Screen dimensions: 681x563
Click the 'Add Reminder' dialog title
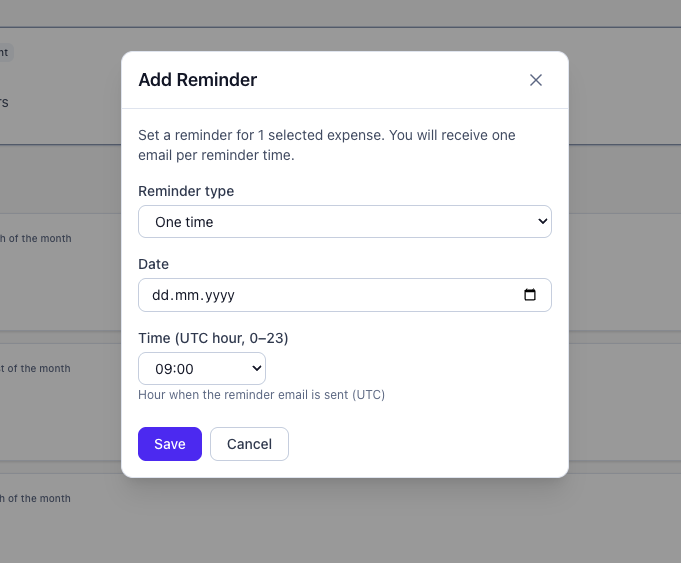(x=197, y=80)
